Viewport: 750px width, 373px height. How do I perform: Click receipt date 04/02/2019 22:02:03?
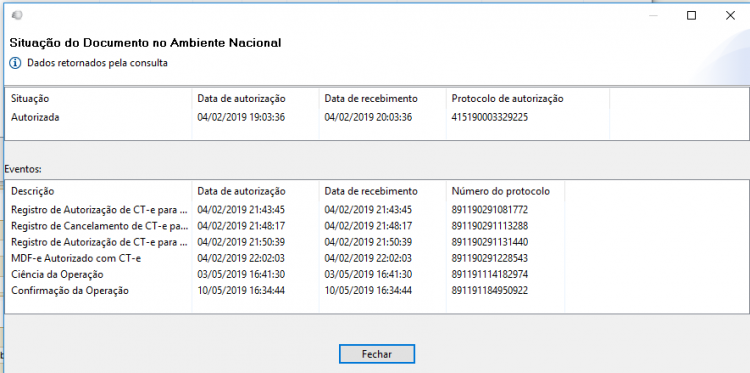pyautogui.click(x=368, y=258)
